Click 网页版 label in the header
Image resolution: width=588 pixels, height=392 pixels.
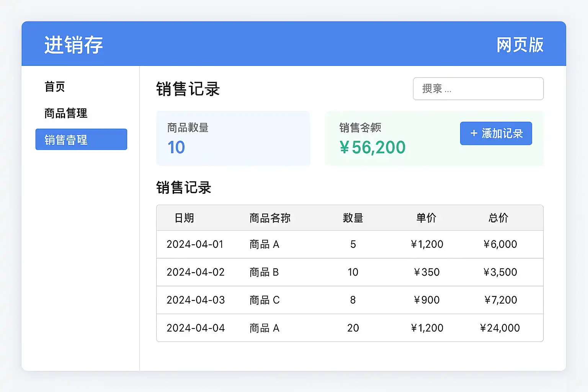pos(519,45)
